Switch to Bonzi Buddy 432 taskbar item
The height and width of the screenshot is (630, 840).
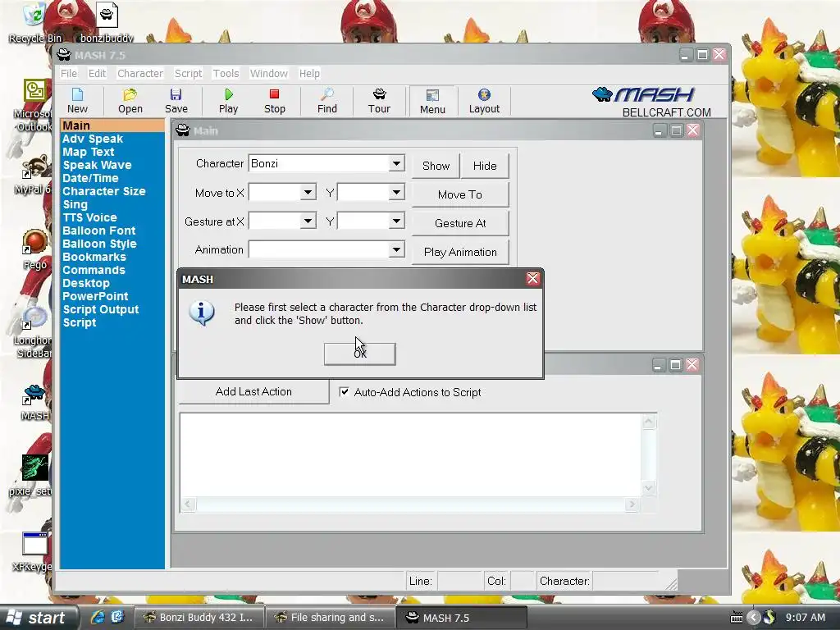tap(199, 618)
